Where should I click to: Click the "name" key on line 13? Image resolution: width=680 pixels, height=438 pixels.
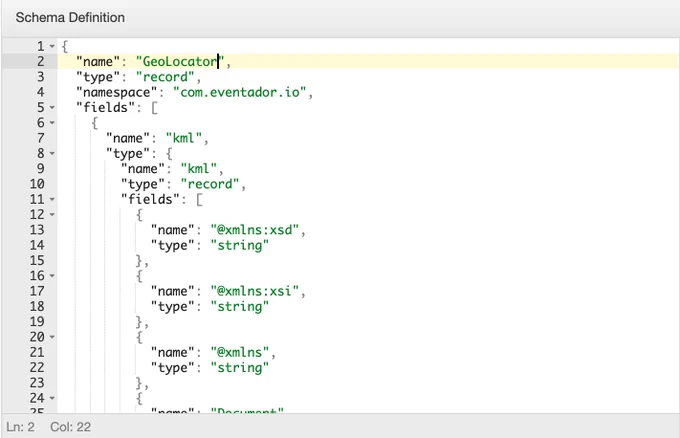tap(173, 229)
